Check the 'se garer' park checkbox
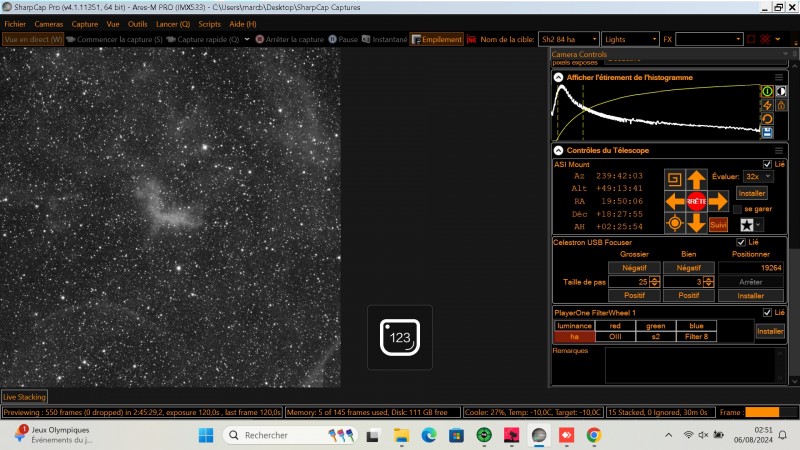The image size is (800, 450). point(737,209)
